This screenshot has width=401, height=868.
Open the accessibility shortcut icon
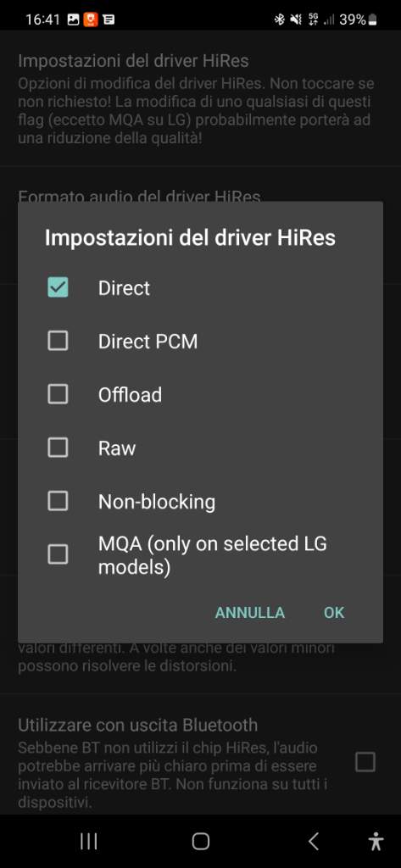click(x=376, y=842)
